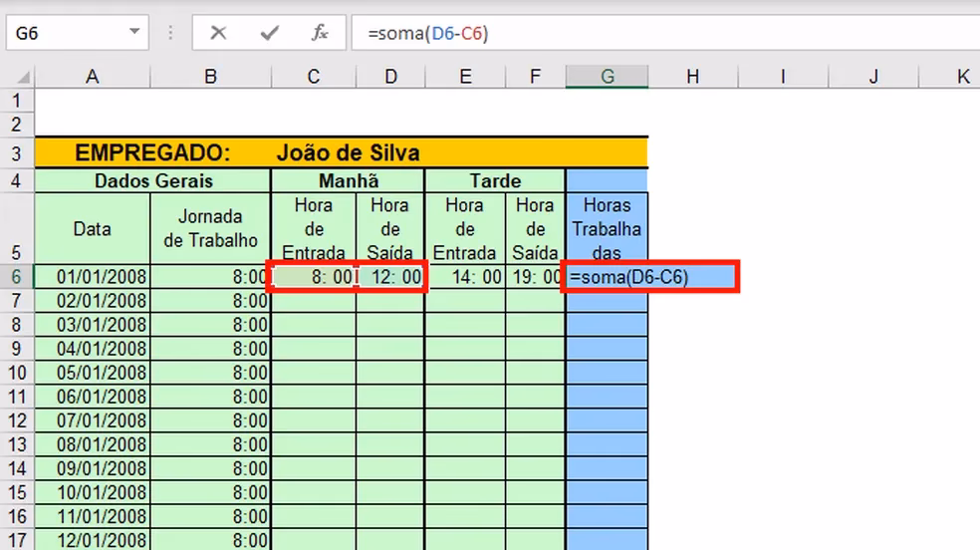980x550 pixels.
Task: Click the Horas Trabalhadas heading cell
Action: coord(607,228)
